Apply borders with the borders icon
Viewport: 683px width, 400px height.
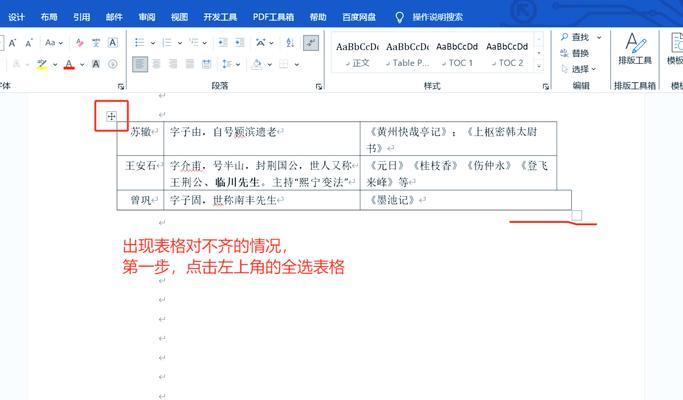[x=284, y=64]
